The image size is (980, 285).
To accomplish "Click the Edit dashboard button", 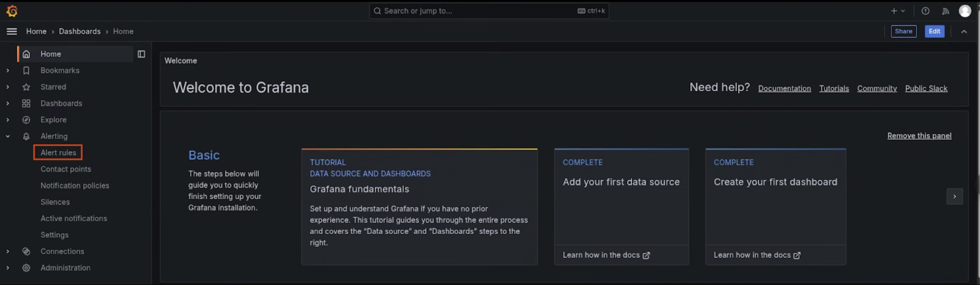I will (x=934, y=32).
